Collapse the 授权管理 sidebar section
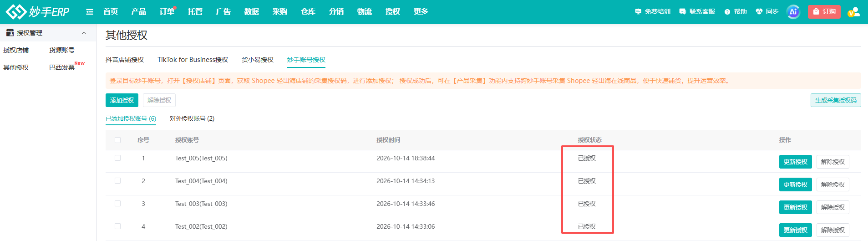Viewport: 868px width, 241px height. [84, 33]
